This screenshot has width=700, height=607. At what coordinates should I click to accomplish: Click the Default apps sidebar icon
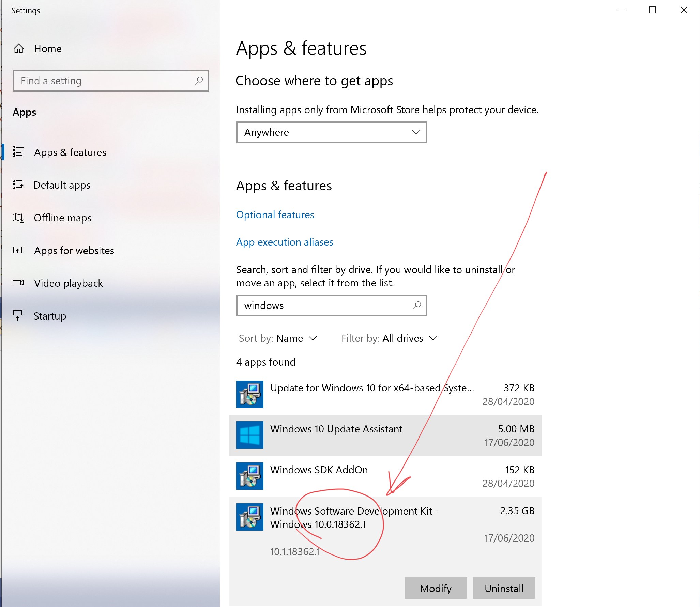click(x=18, y=184)
